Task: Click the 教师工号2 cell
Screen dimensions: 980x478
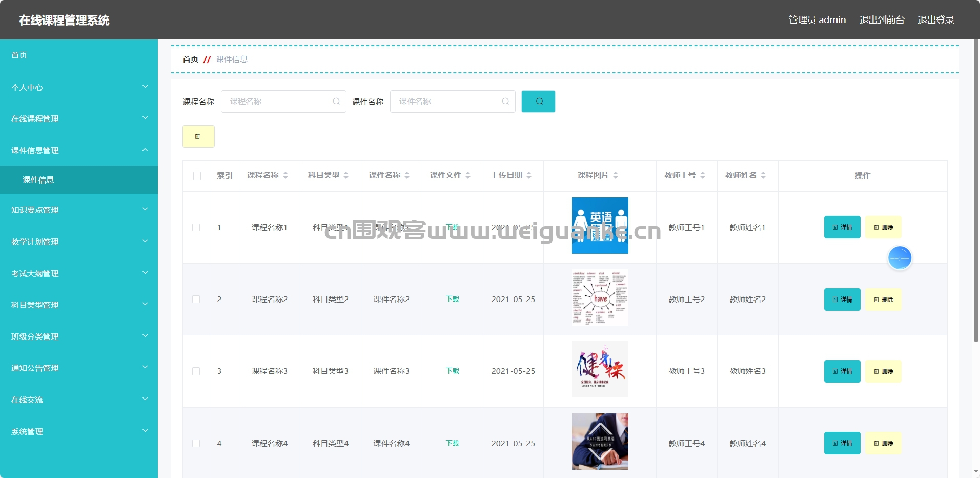Action: click(687, 300)
